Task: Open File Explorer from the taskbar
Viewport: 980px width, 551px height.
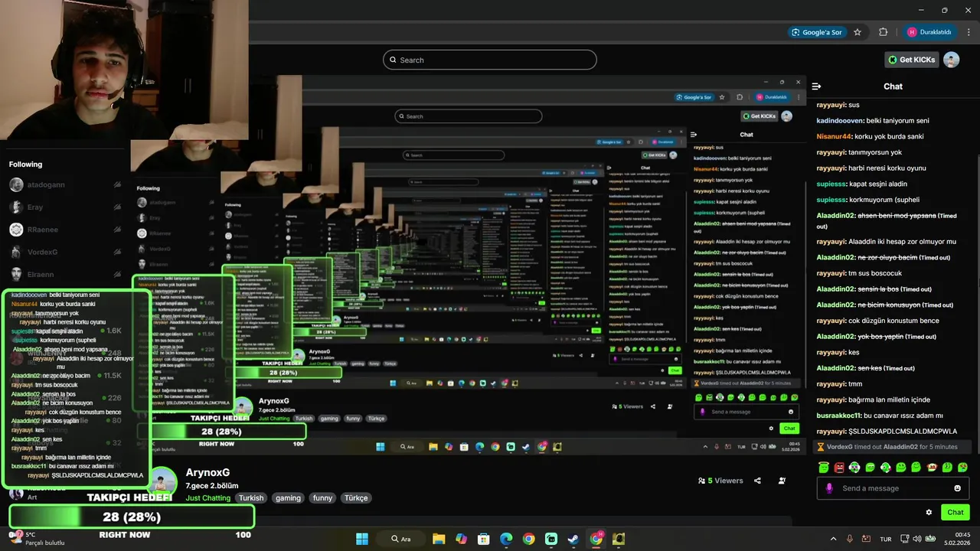Action: (x=439, y=539)
